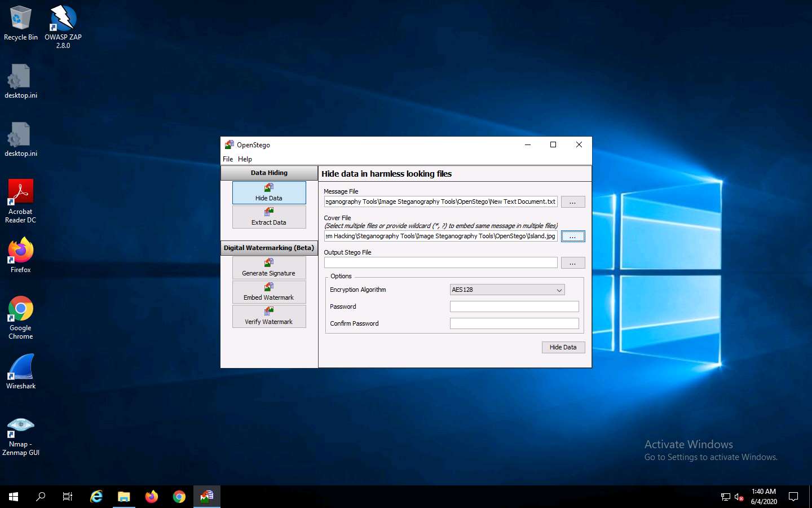Click into the Password field

pyautogui.click(x=514, y=306)
